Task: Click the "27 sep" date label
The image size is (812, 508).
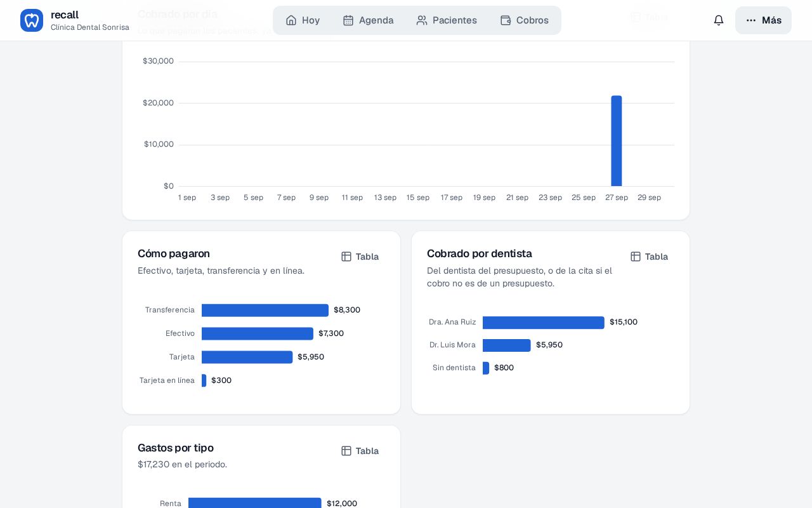Action: (x=617, y=197)
